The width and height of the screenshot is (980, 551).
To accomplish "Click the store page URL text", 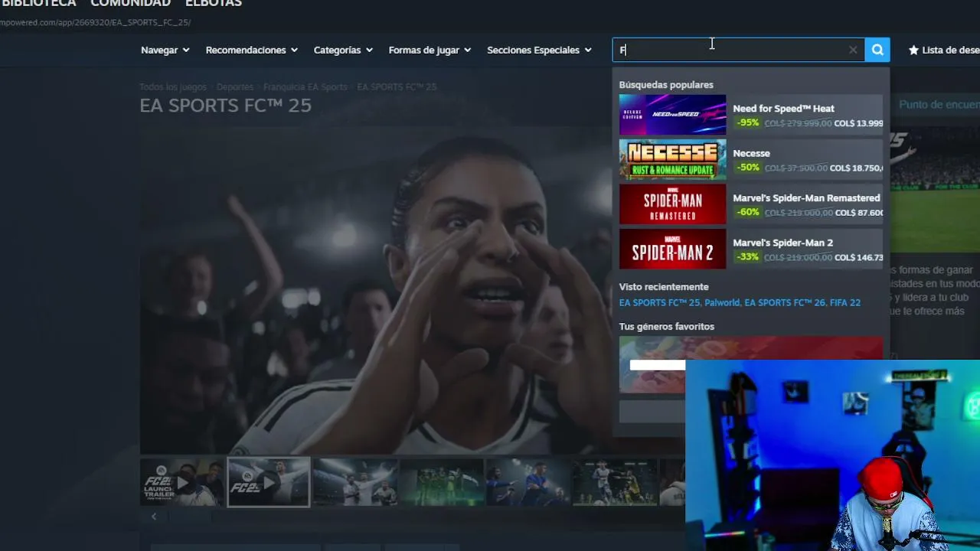I will (x=95, y=22).
